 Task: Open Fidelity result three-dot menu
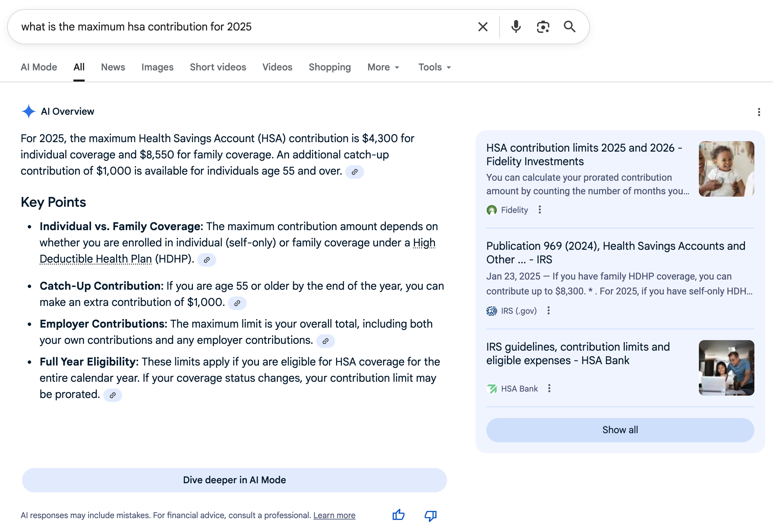(540, 210)
